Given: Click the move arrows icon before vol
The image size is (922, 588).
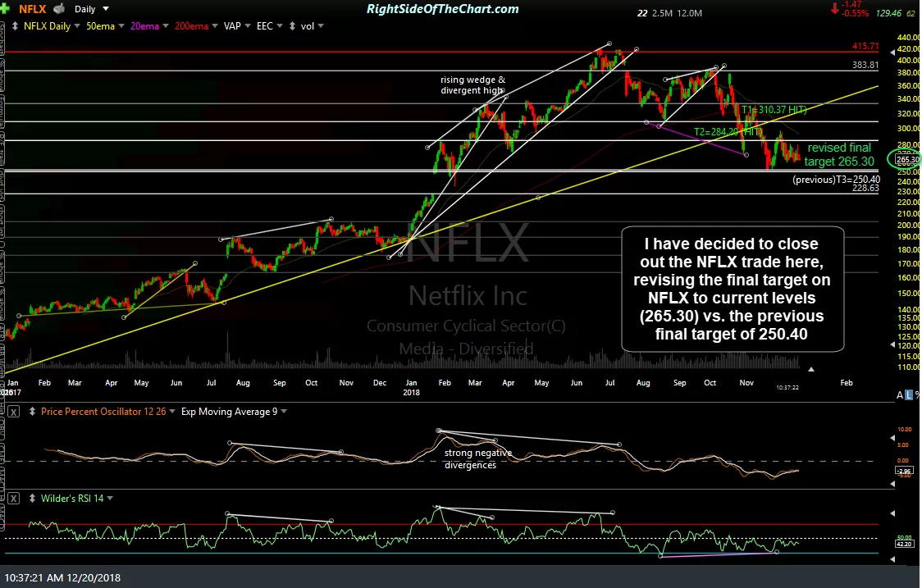Looking at the screenshot, I should pyautogui.click(x=292, y=26).
